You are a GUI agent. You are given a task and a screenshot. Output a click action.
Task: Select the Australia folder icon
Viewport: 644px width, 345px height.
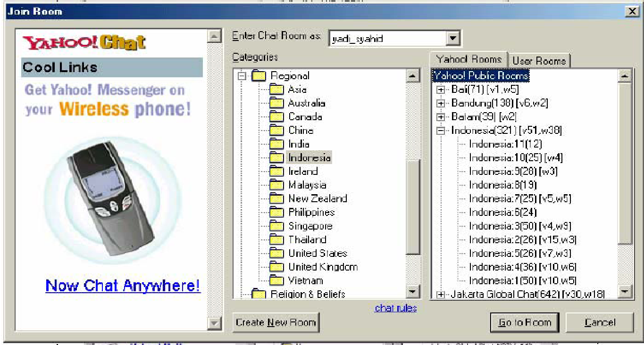coord(276,103)
